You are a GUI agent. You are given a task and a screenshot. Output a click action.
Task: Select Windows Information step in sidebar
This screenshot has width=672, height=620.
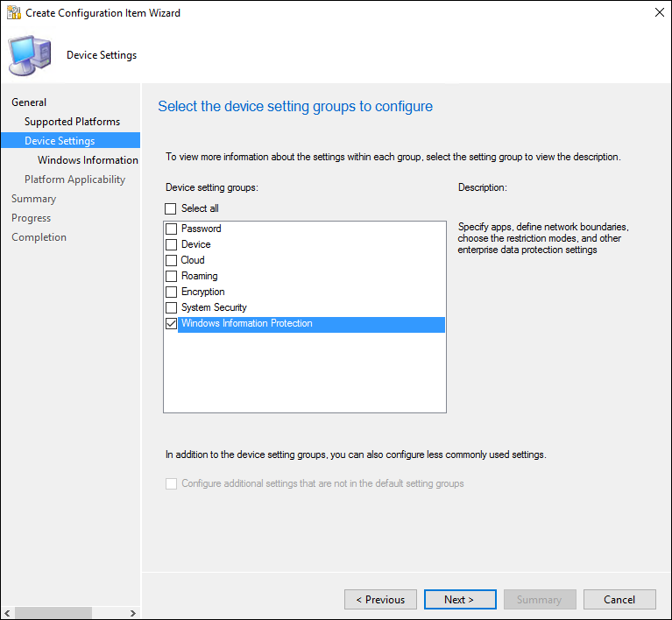click(88, 160)
